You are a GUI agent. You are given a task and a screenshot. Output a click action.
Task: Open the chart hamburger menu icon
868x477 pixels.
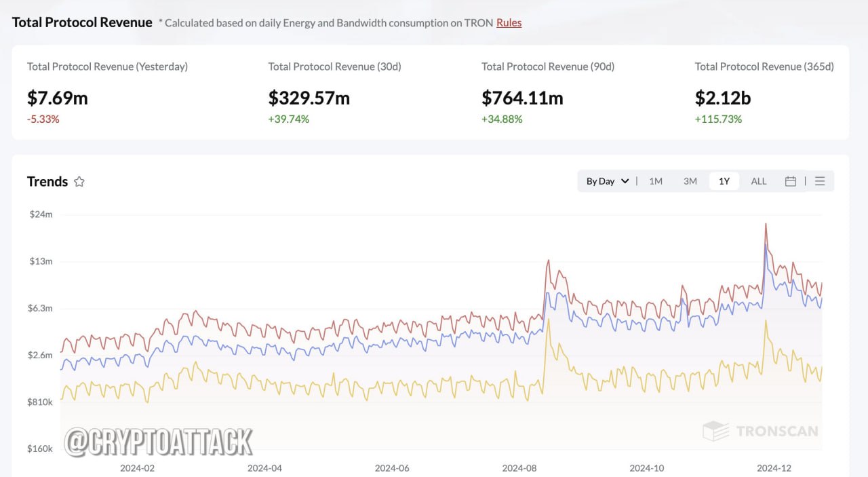pyautogui.click(x=820, y=181)
